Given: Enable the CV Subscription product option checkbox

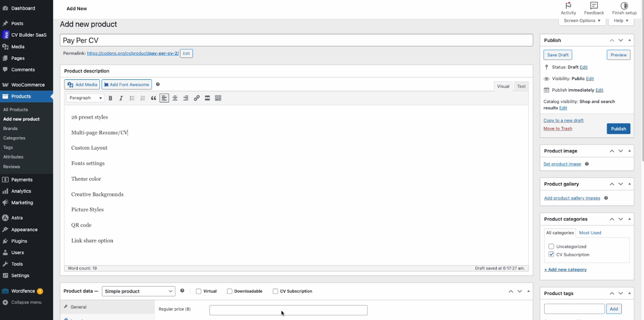Looking at the screenshot, I should (275, 291).
